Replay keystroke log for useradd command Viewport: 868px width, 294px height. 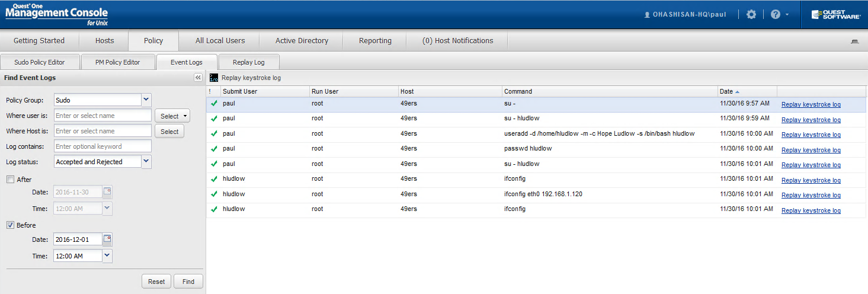811,135
